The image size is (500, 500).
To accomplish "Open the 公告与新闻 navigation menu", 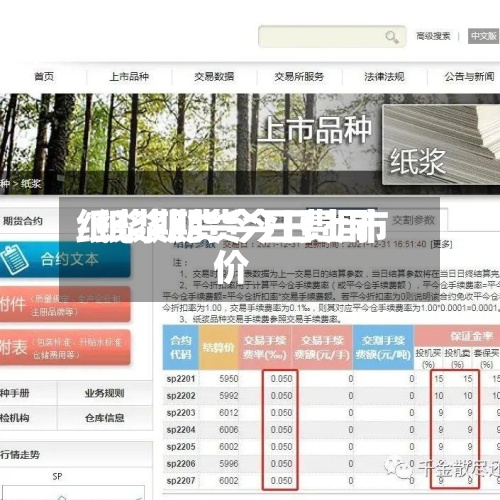I will click(469, 77).
